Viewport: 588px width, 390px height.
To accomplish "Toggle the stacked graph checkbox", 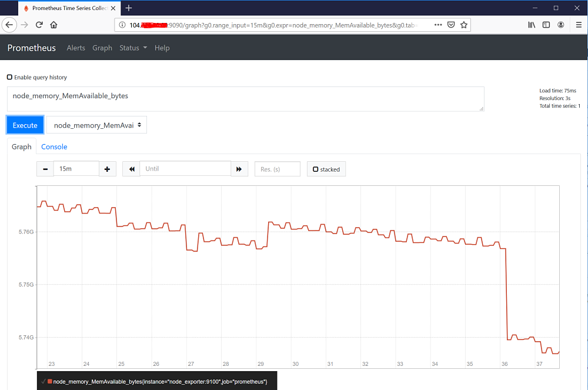I will tap(315, 169).
